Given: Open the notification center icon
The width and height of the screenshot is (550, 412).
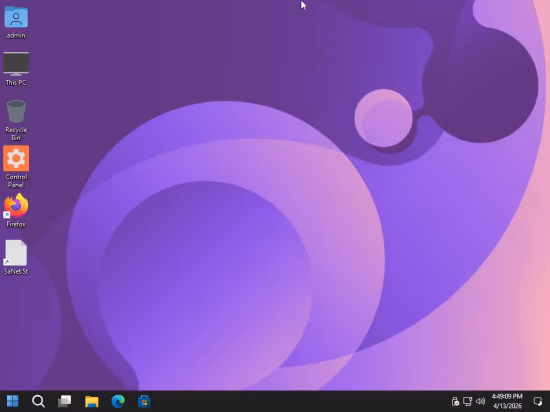Looking at the screenshot, I should click(538, 401).
